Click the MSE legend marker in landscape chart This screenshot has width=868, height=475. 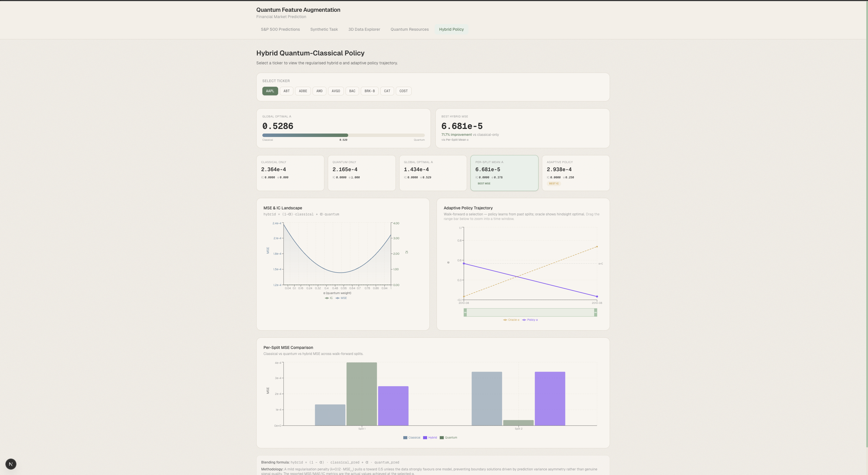pos(337,298)
